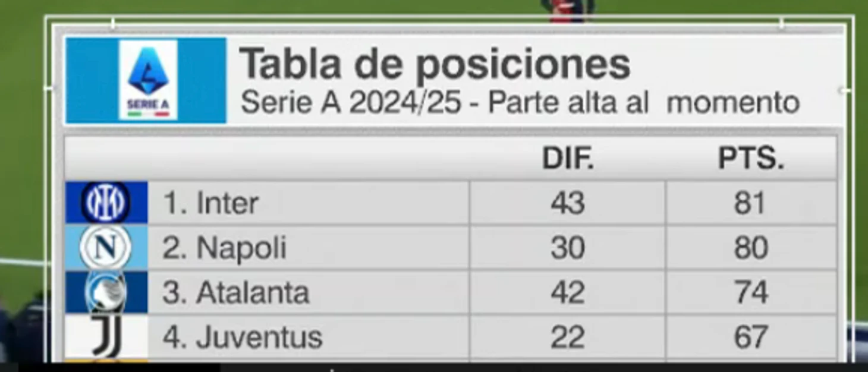Click Juventus's 67 points cell

click(x=751, y=338)
